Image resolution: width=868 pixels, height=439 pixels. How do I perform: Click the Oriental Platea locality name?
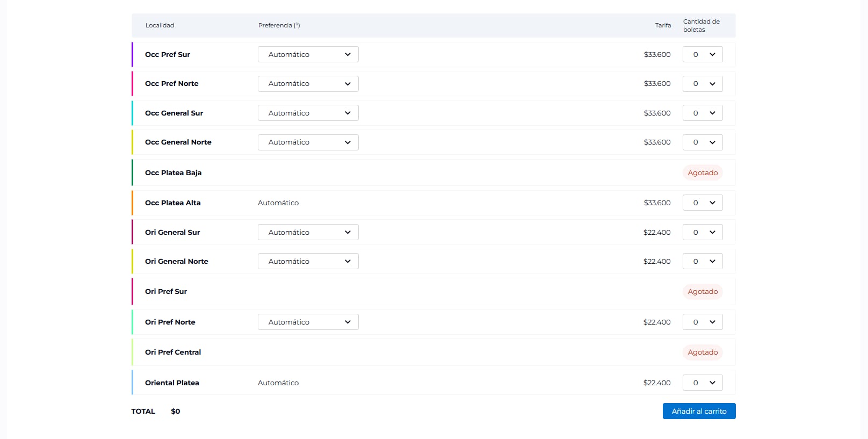tap(172, 383)
